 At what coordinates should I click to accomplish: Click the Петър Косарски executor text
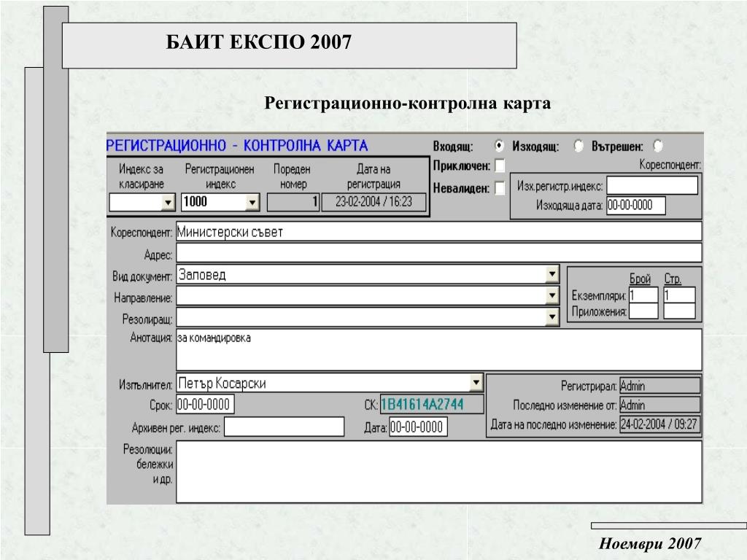coord(222,383)
